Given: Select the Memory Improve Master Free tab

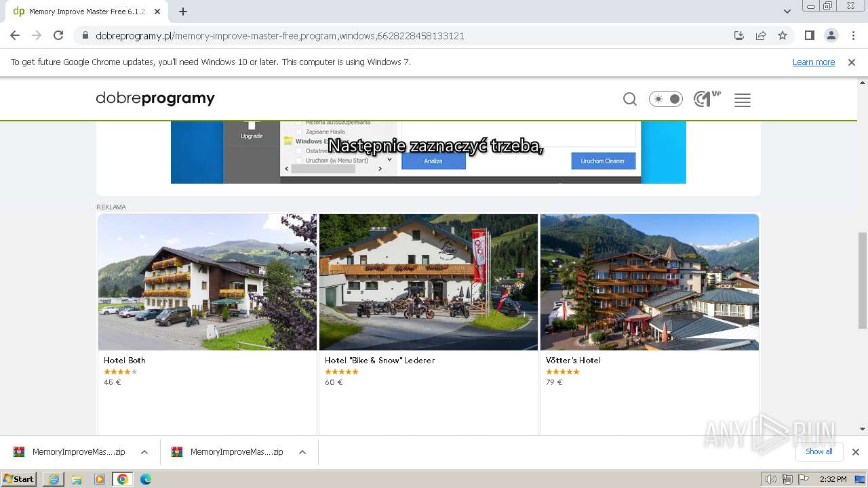Looking at the screenshot, I should point(86,12).
